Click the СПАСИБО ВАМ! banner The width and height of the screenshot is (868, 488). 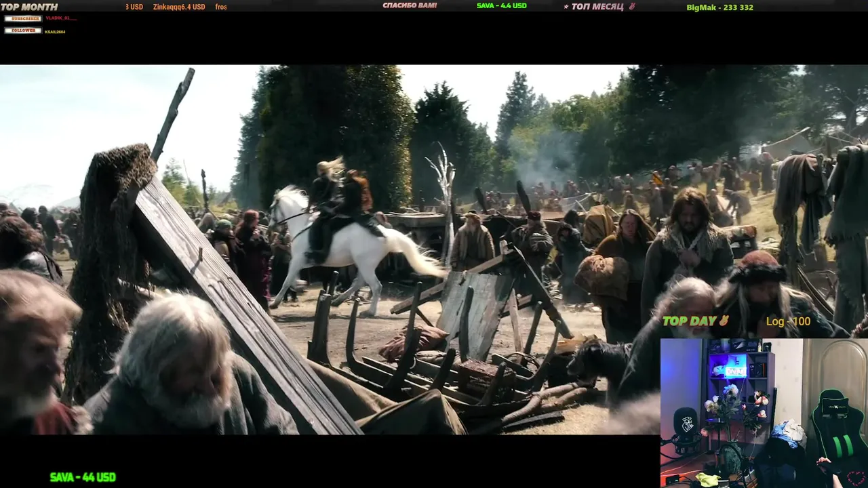[x=410, y=5]
